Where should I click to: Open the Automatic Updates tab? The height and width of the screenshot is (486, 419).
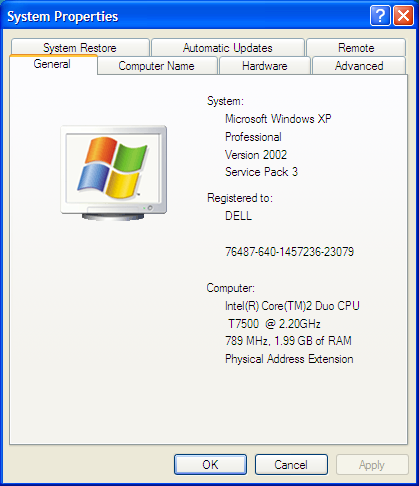click(x=228, y=48)
